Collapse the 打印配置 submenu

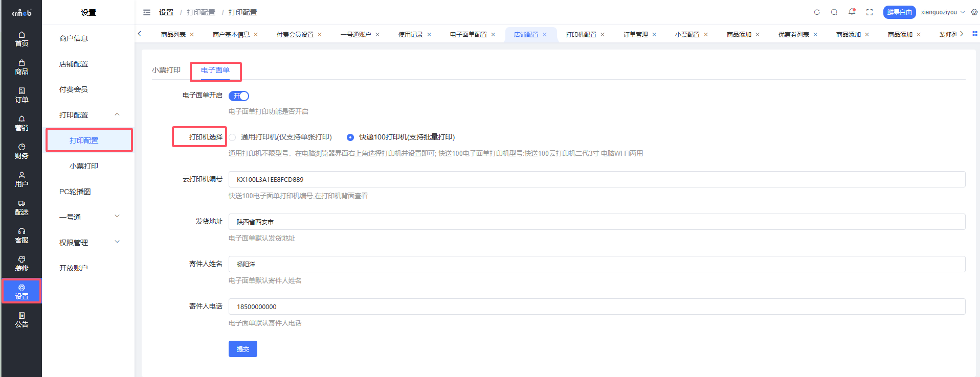pos(117,114)
